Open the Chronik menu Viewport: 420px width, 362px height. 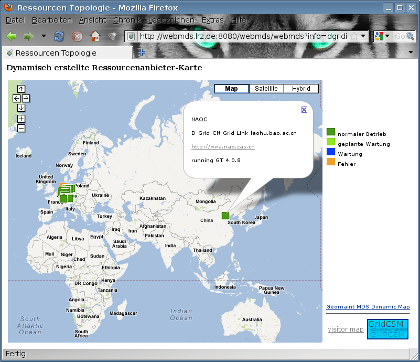[127, 20]
